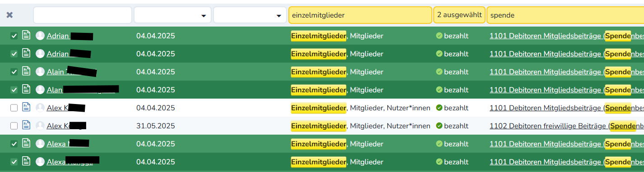Click the date 04.04.2025 in Alan row

click(156, 90)
